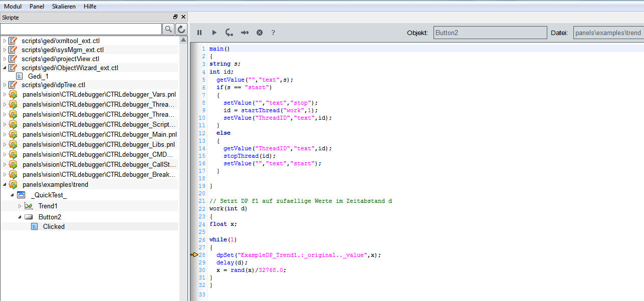Image resolution: width=644 pixels, height=301 pixels.
Task: Click the while(1) code line
Action: click(x=223, y=239)
